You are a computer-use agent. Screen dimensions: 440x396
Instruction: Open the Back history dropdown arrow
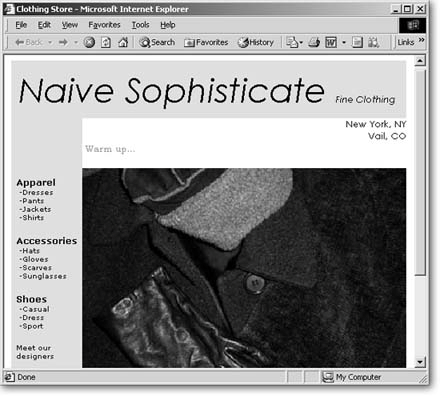50,43
